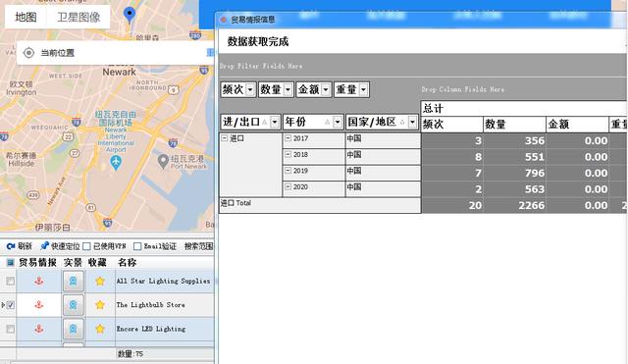This screenshot has width=628, height=364.
Task: Click favorite star for All Star Lighting Supplies
Action: [100, 282]
